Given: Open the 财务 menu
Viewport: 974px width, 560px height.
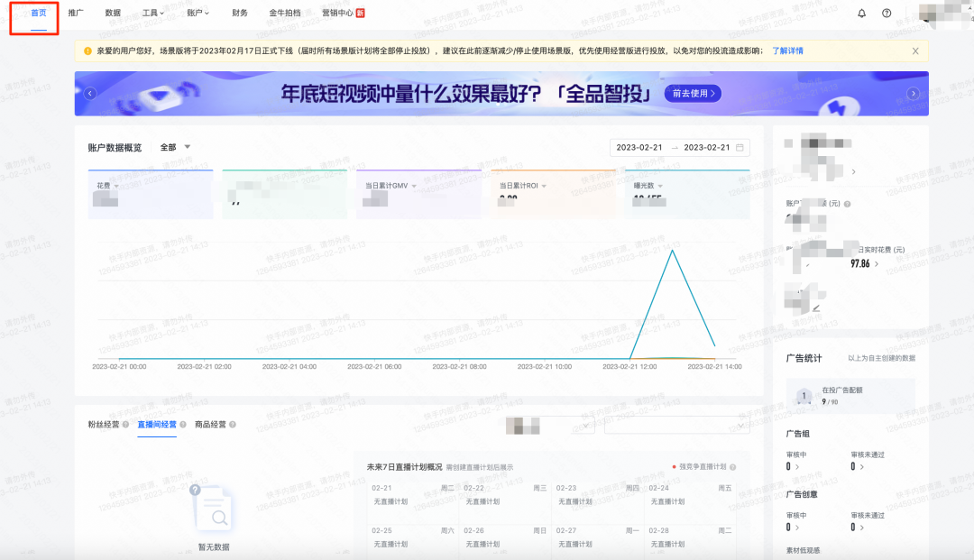Looking at the screenshot, I should point(240,13).
